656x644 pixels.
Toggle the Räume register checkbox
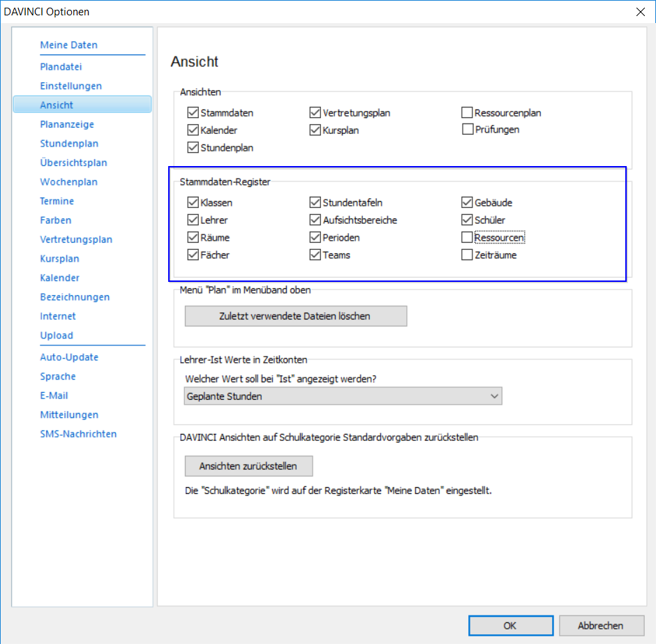click(193, 237)
